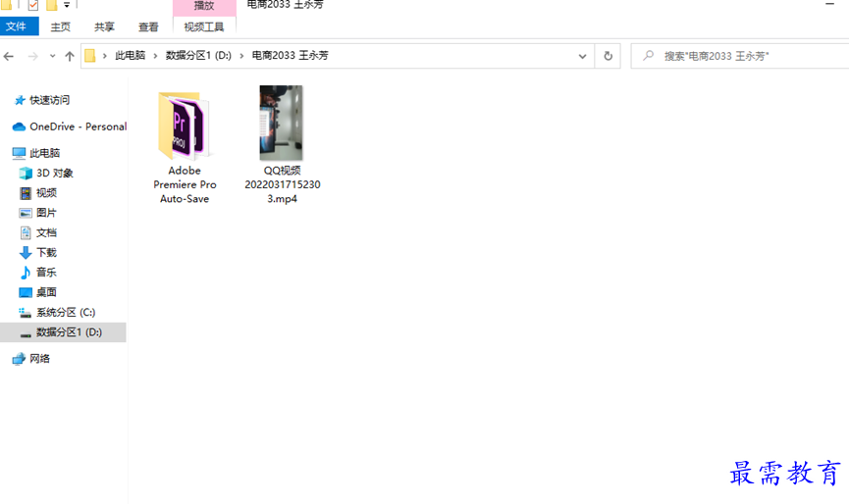Image resolution: width=849 pixels, height=504 pixels.
Task: Go forward with the right arrow
Action: click(x=33, y=56)
